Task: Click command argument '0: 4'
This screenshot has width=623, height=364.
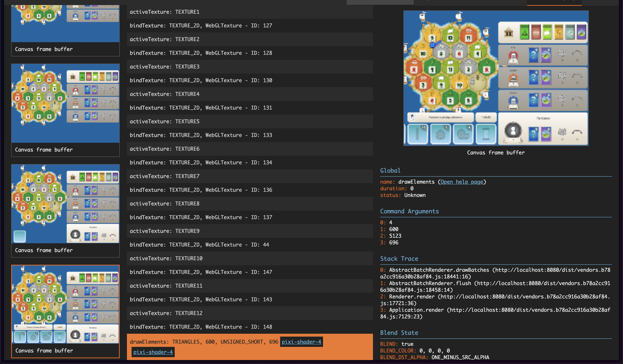Action: (386, 222)
